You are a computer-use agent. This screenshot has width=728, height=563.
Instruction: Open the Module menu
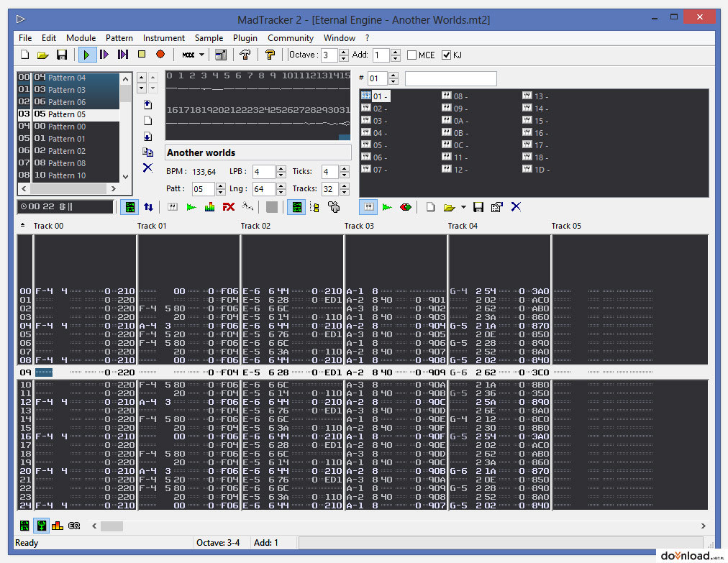pos(81,38)
